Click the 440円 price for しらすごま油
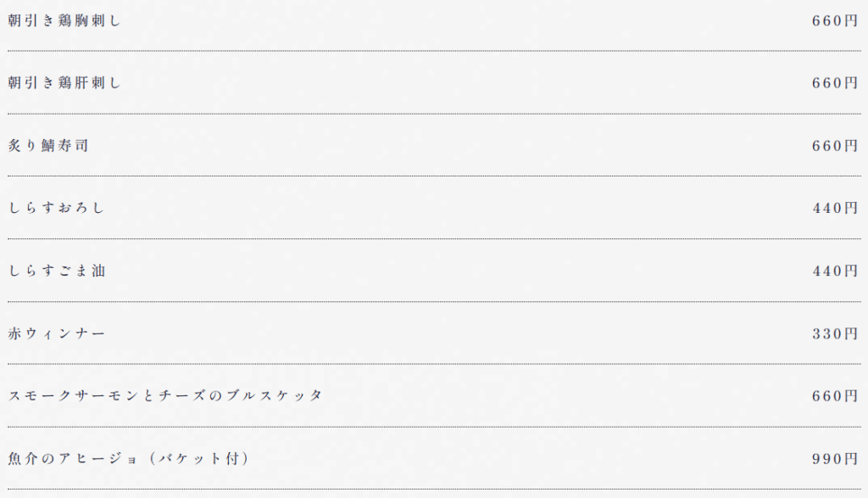The image size is (868, 498). (x=835, y=271)
